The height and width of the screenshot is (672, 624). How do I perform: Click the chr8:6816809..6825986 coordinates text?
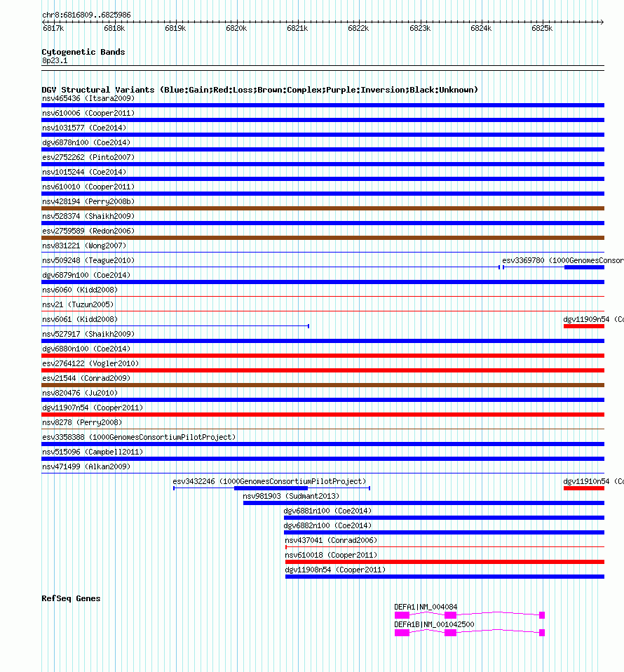pyautogui.click(x=86, y=15)
